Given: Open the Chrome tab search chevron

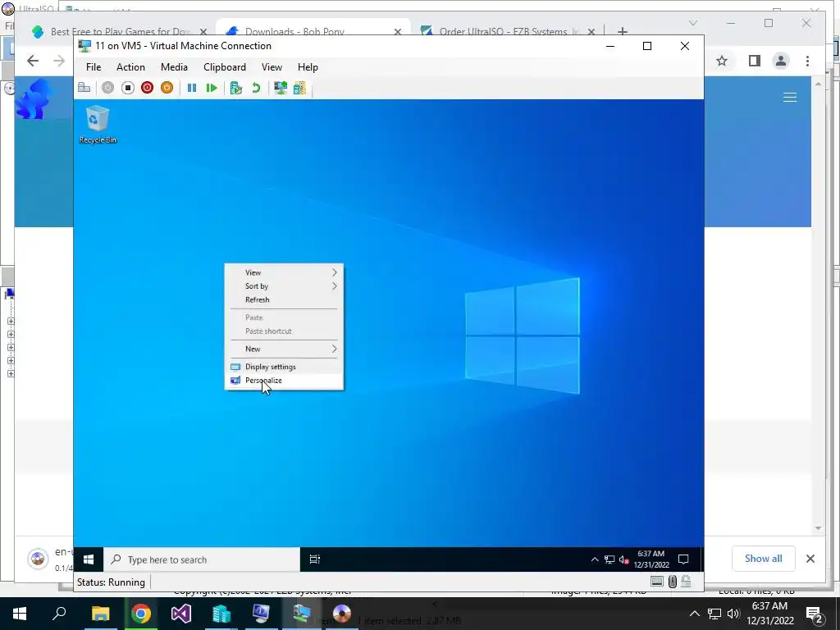Looking at the screenshot, I should [x=693, y=23].
